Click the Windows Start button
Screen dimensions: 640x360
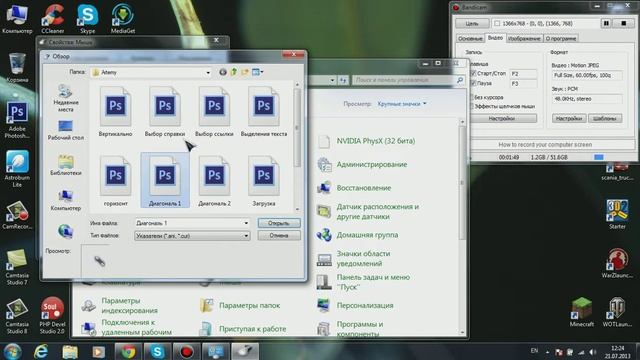(12, 351)
